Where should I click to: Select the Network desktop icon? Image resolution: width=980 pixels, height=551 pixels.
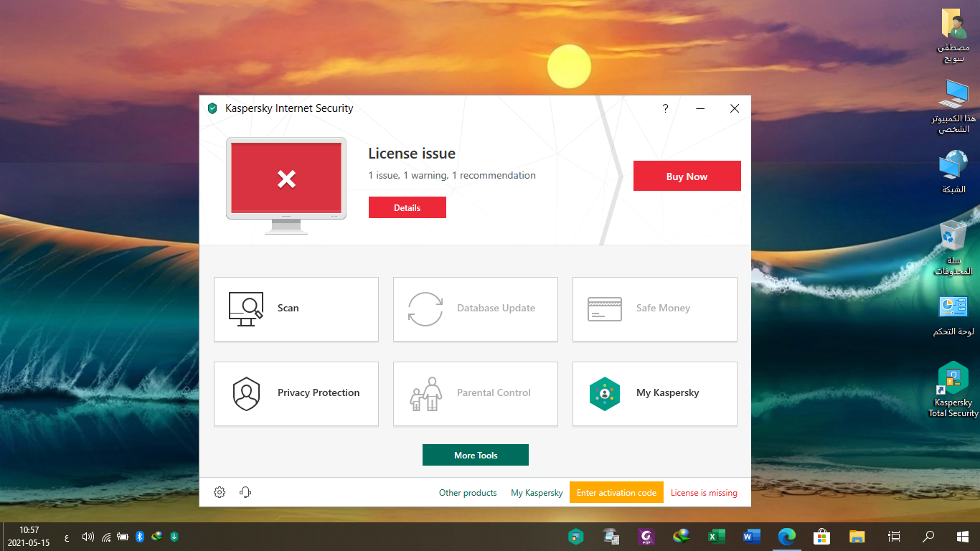pos(953,172)
